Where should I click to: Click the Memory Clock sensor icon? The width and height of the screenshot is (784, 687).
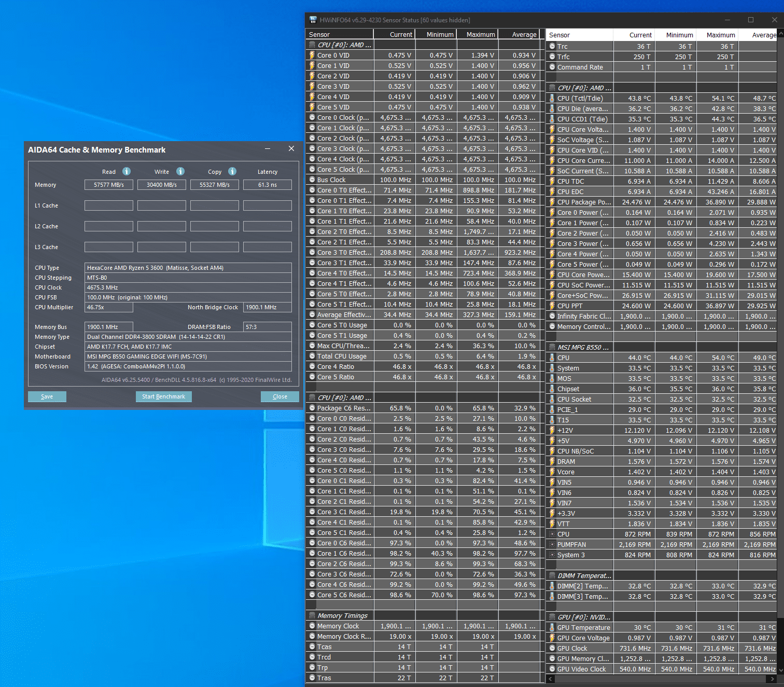(312, 626)
